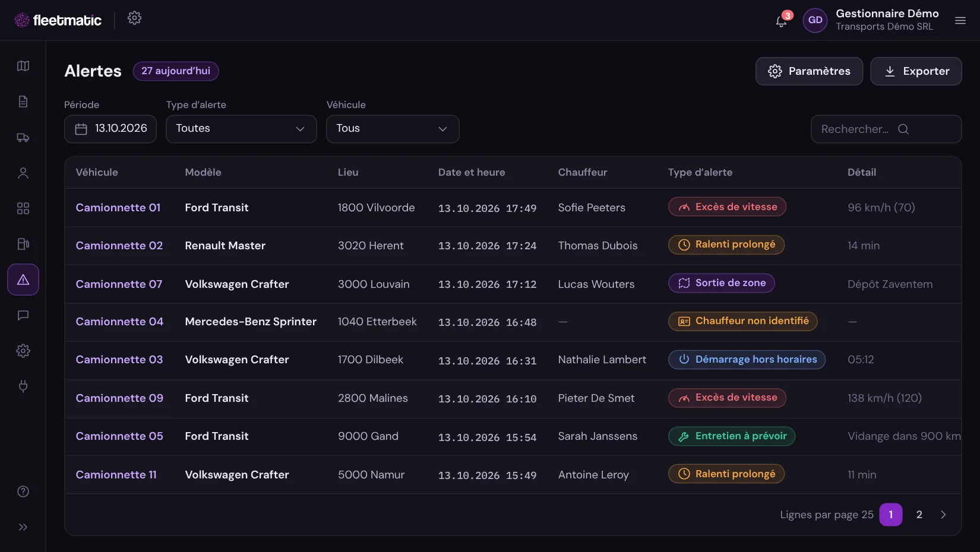
Task: Click the 138 km/h (120) detail
Action: click(885, 398)
